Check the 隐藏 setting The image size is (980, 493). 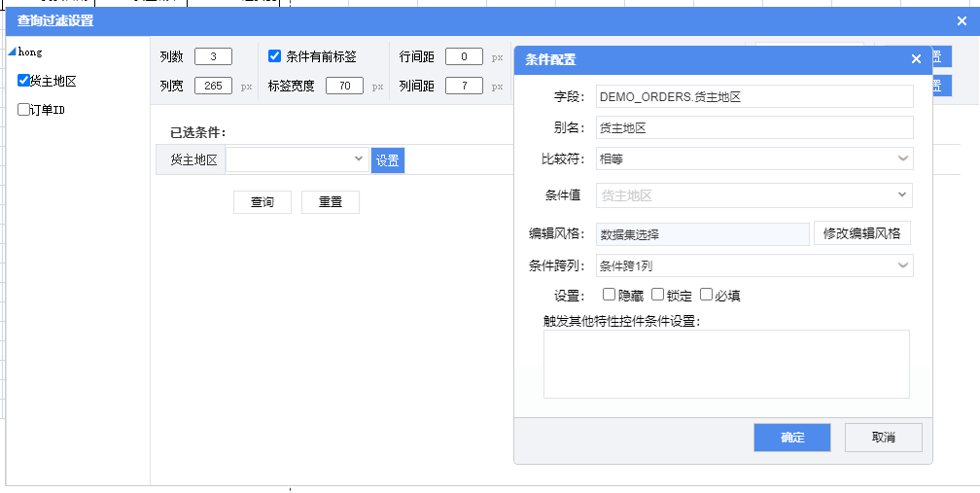[x=609, y=295]
